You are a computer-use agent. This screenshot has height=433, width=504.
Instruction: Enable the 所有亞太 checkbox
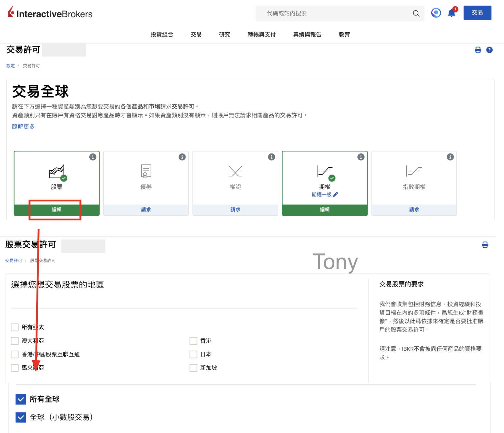click(15, 327)
